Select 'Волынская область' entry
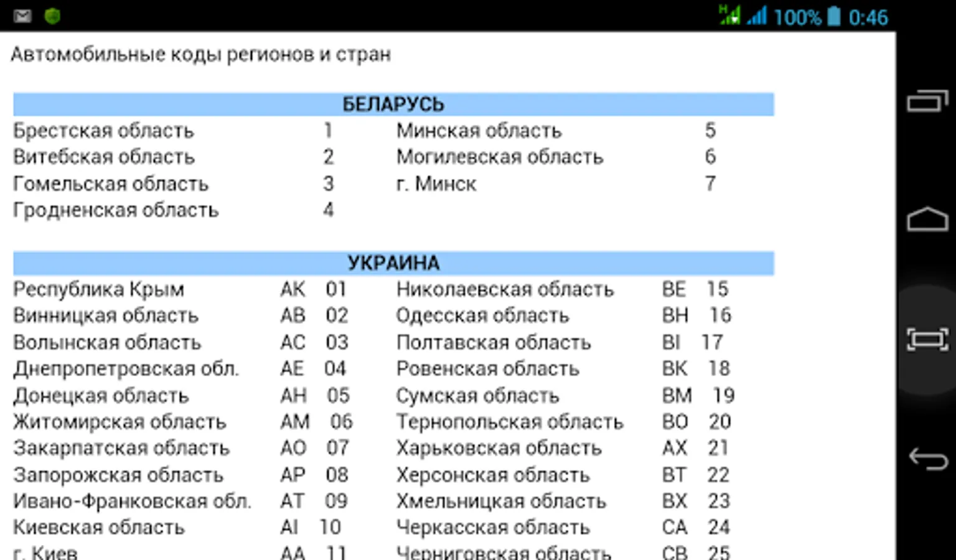The height and width of the screenshot is (560, 956). point(107,342)
